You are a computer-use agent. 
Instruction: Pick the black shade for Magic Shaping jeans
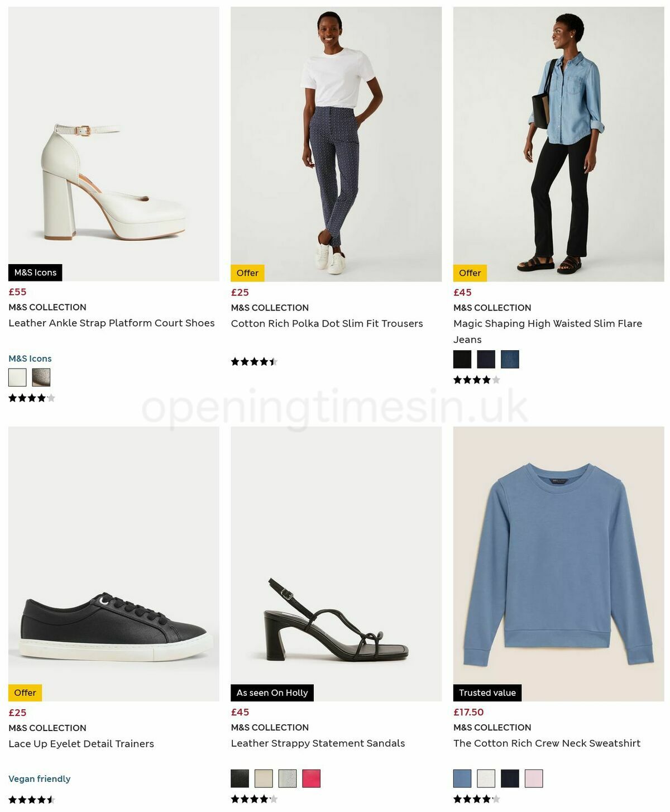pos(461,360)
